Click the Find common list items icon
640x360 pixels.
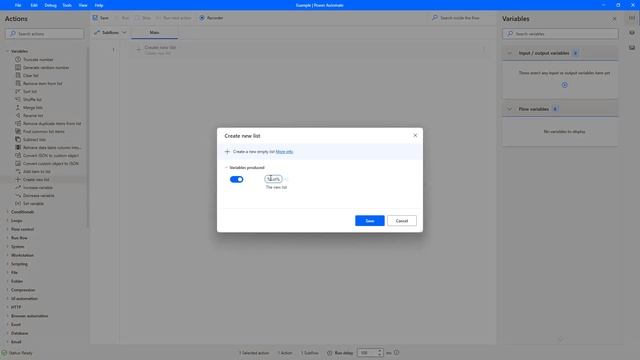[x=18, y=131]
